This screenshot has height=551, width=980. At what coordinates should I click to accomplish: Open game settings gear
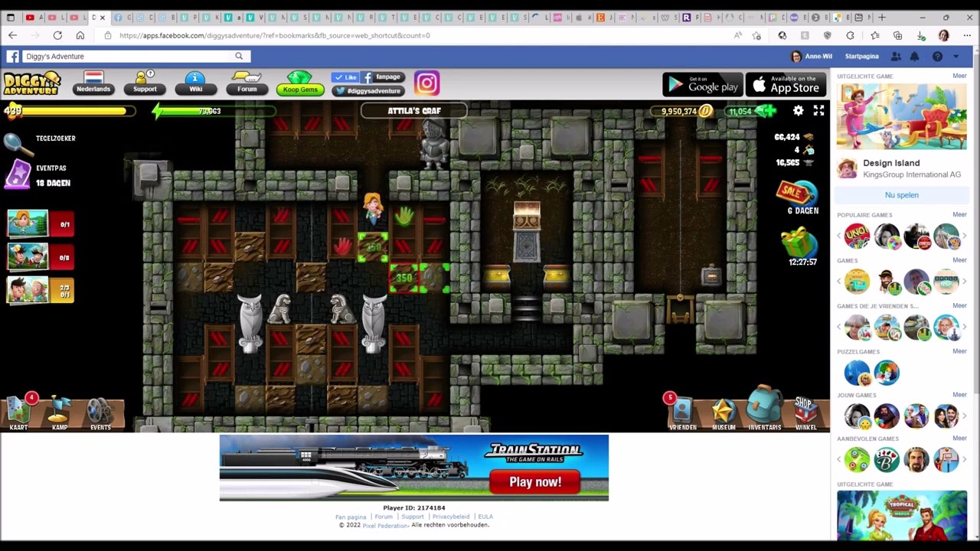798,111
